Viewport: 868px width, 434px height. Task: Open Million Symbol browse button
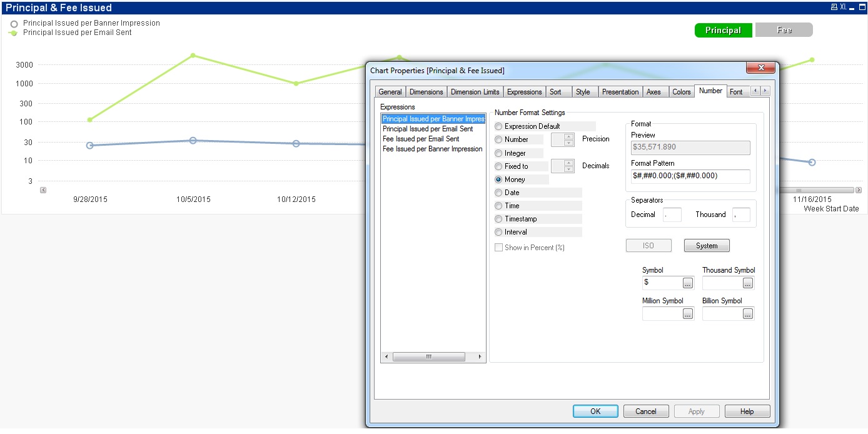click(688, 314)
